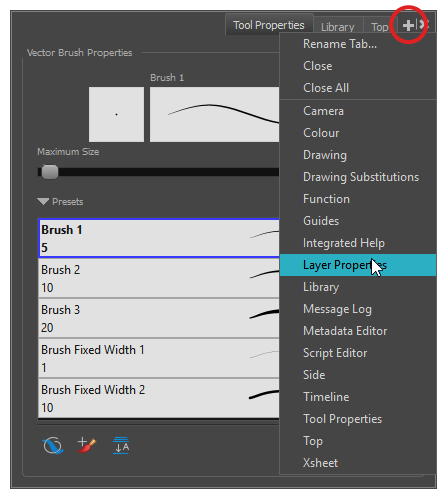Viewport: 447px width, 499px height.
Task: Select the Brush 1 preset
Action: point(159,238)
